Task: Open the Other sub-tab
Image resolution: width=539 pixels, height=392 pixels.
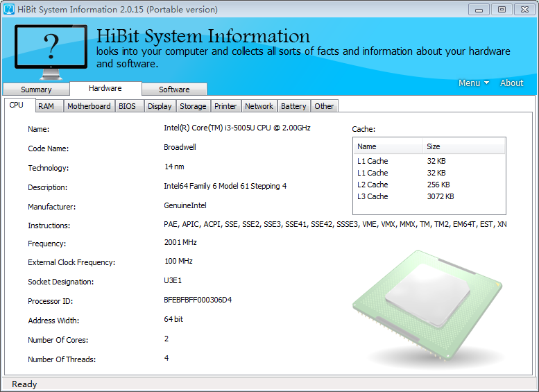Action: 324,106
